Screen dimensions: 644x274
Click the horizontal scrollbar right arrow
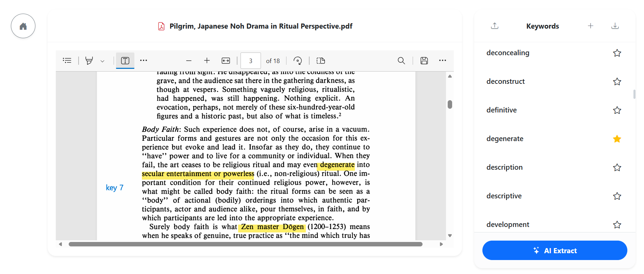pos(441,244)
